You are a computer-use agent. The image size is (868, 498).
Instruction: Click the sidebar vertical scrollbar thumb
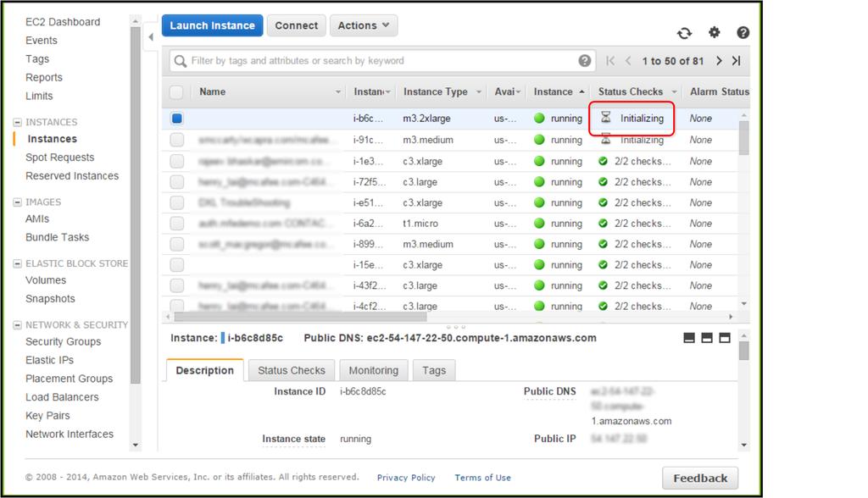pyautogui.click(x=135, y=205)
